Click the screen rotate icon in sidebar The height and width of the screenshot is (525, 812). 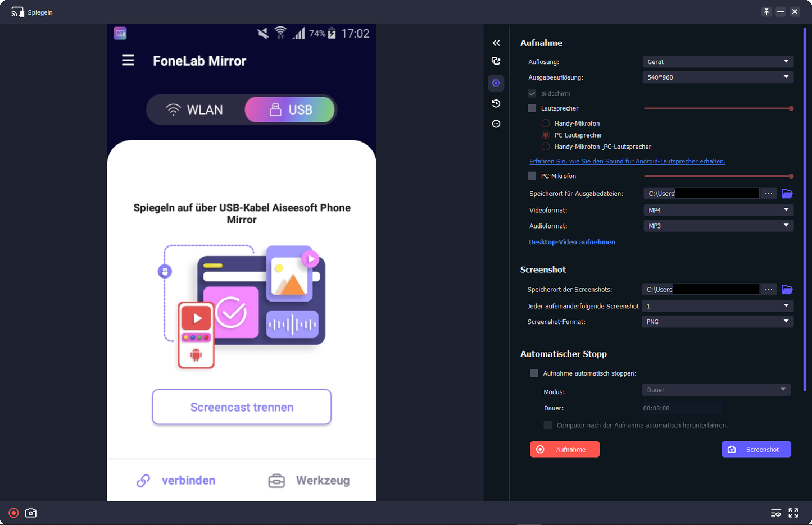pyautogui.click(x=496, y=61)
